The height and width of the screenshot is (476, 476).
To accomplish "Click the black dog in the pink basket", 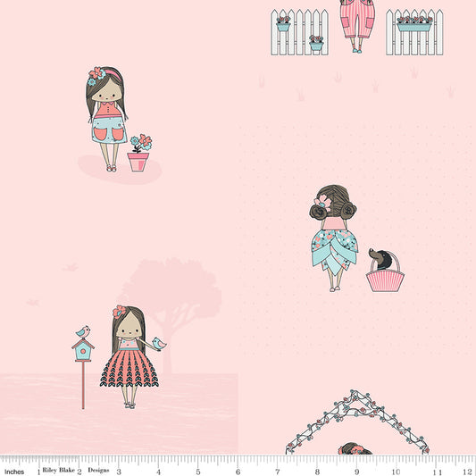I will pyautogui.click(x=380, y=260).
